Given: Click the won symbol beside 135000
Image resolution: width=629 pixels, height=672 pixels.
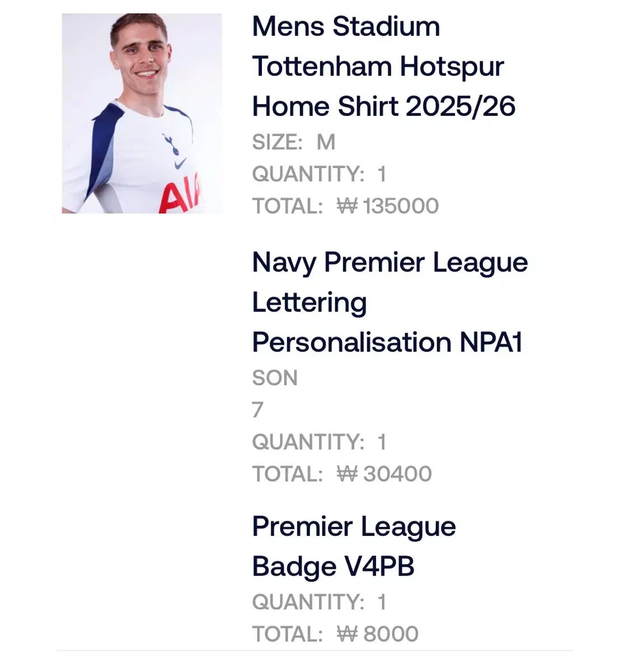Looking at the screenshot, I should click(347, 206).
